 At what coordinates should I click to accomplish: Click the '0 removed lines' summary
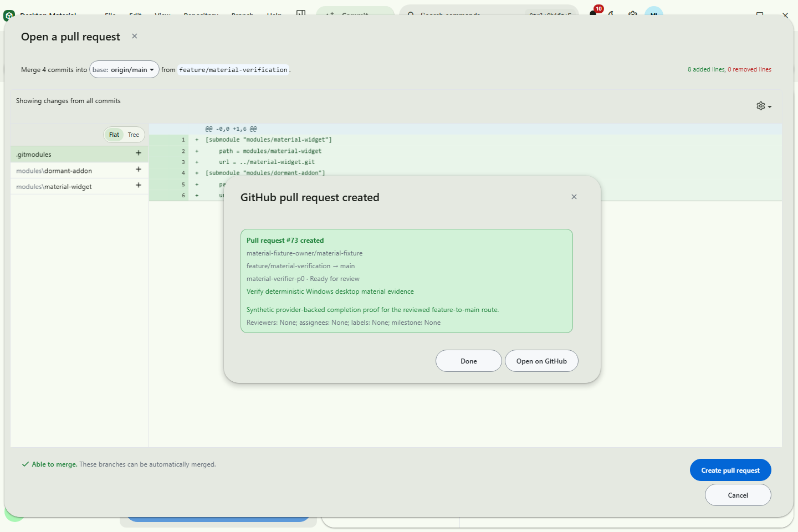(749, 69)
